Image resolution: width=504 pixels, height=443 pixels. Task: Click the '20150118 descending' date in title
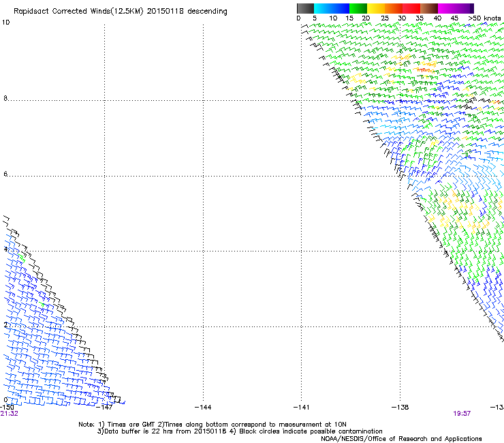click(x=187, y=12)
